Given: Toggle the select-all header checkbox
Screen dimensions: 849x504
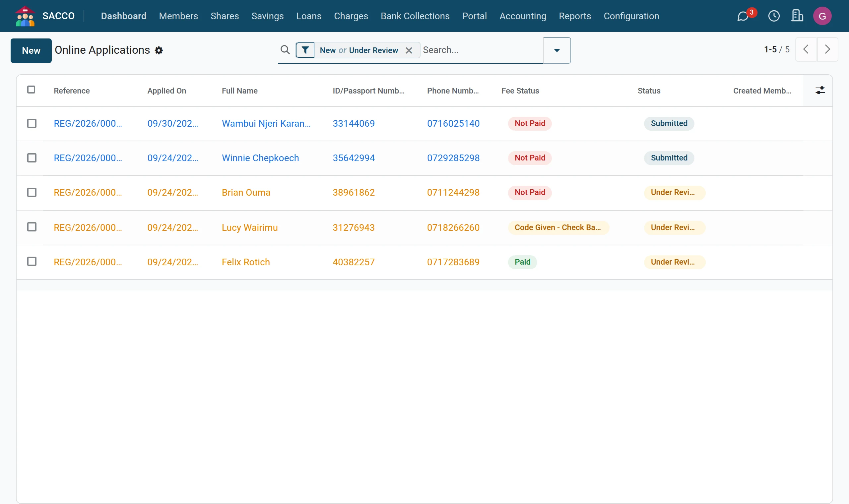Looking at the screenshot, I should pyautogui.click(x=31, y=90).
